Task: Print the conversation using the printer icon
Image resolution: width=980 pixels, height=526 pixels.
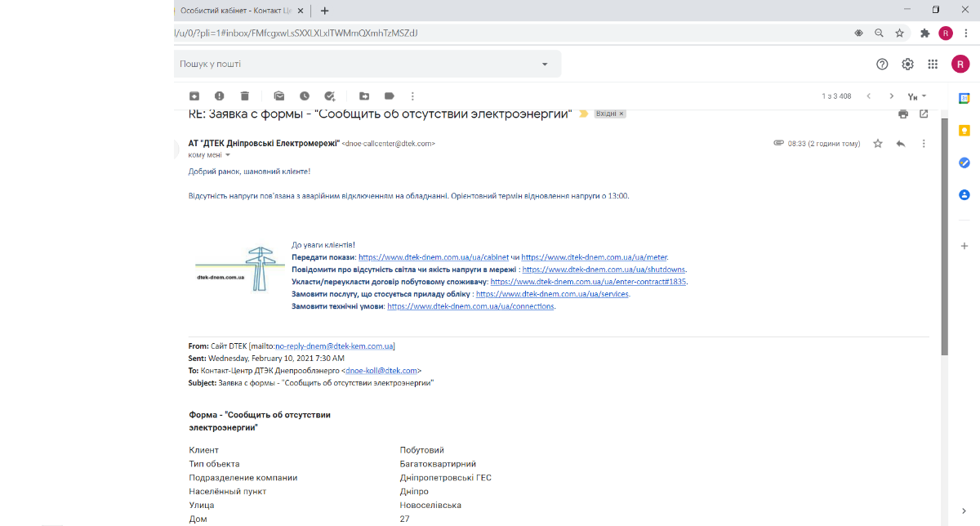Action: [902, 114]
